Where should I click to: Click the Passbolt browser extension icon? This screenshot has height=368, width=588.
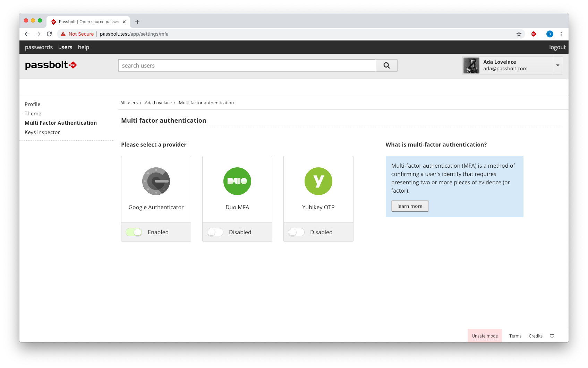[x=534, y=34]
